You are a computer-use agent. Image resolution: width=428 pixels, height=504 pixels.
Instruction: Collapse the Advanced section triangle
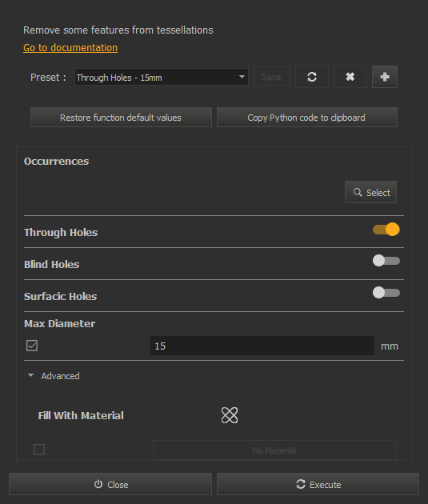coord(31,375)
